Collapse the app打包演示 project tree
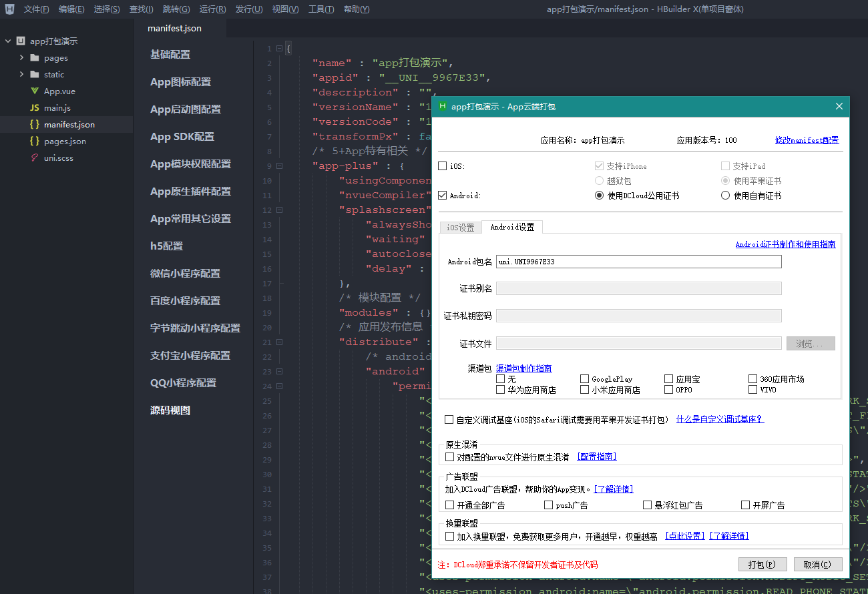 coord(8,41)
